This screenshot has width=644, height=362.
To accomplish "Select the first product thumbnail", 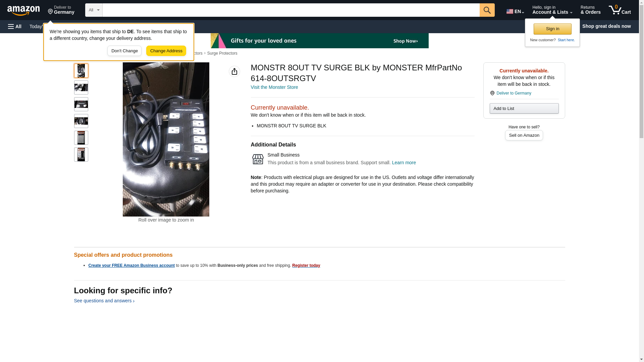I will click(x=81, y=71).
